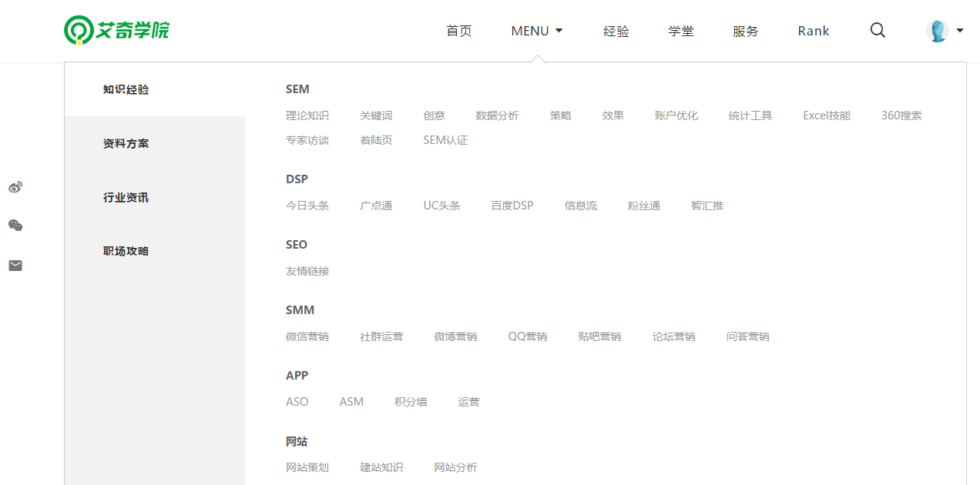
Task: Open the 数据分析 link
Action: 497,115
